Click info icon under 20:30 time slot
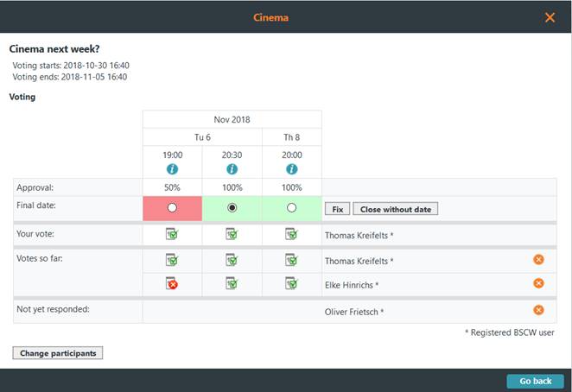The height and width of the screenshot is (392, 572). pyautogui.click(x=232, y=169)
